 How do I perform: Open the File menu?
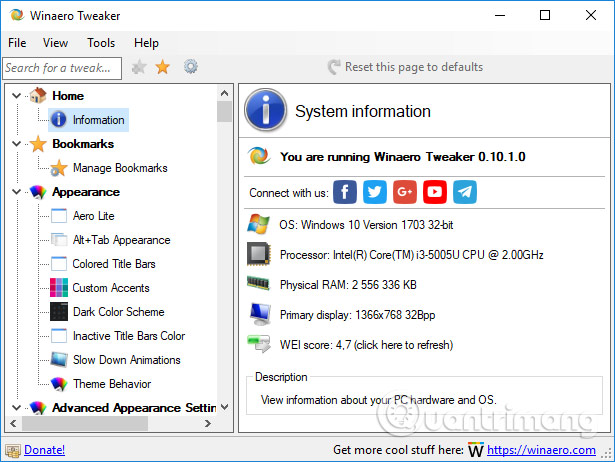click(17, 43)
